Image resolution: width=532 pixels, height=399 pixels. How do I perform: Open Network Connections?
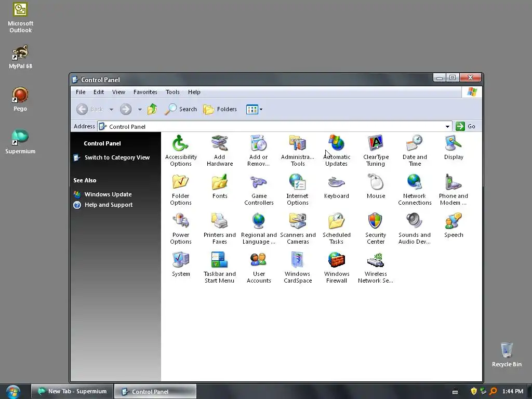pos(415,190)
